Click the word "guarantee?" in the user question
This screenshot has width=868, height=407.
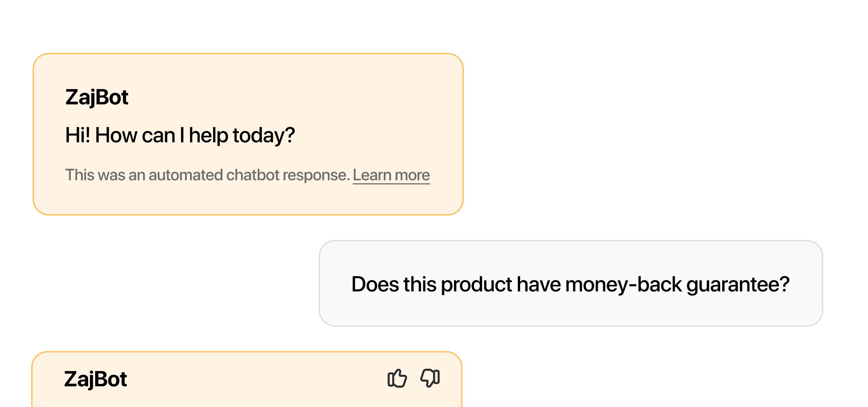[738, 285]
